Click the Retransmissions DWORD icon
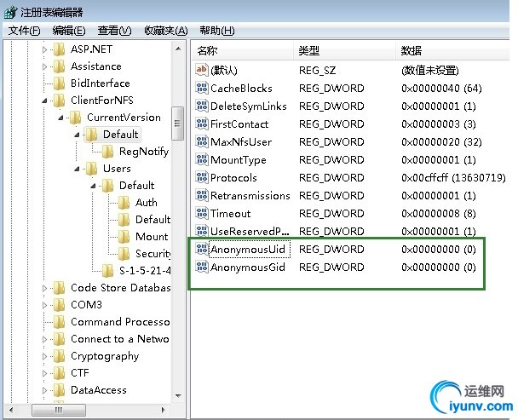Image resolution: width=518 pixels, height=420 pixels. (202, 195)
